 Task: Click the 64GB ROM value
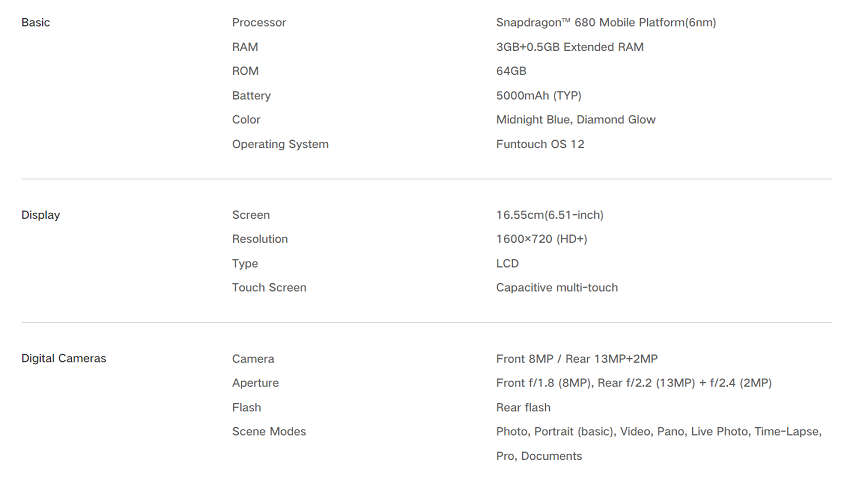click(x=511, y=71)
